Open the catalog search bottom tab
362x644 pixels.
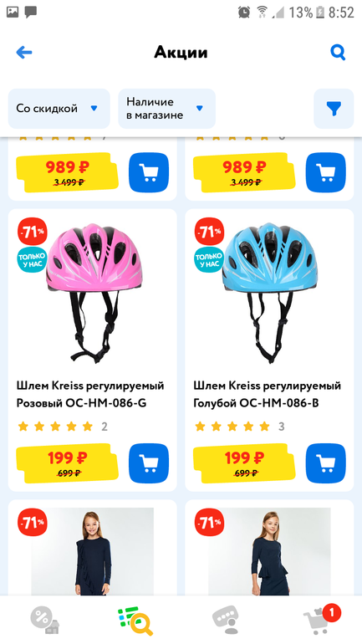click(135, 621)
